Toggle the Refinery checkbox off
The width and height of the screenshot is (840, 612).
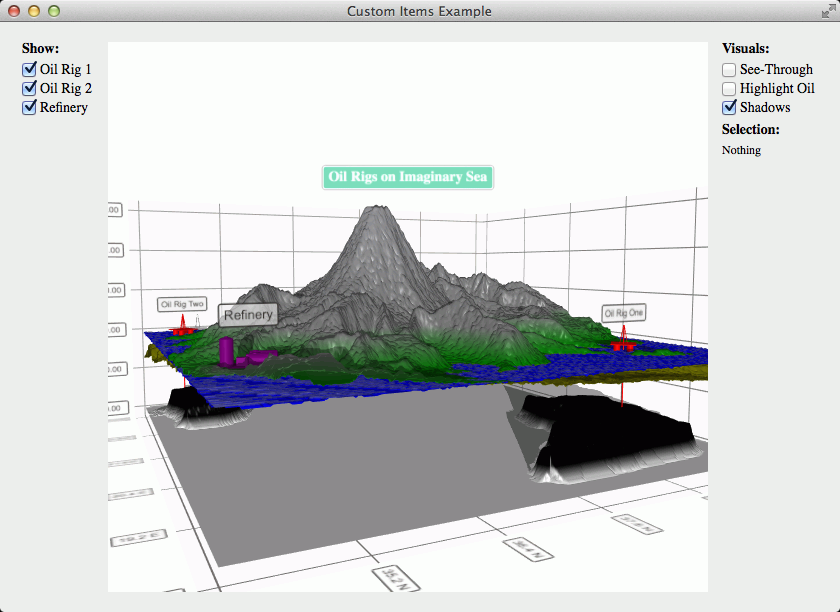[x=30, y=108]
